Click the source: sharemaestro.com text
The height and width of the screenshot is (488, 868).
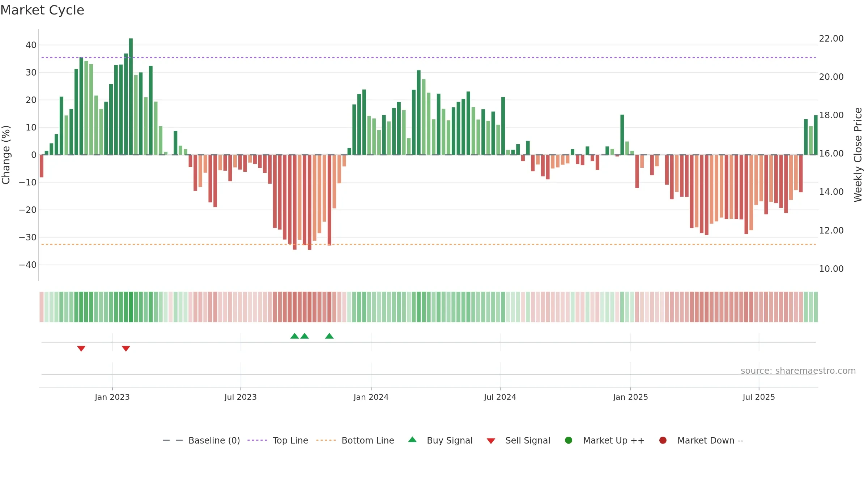pos(798,371)
